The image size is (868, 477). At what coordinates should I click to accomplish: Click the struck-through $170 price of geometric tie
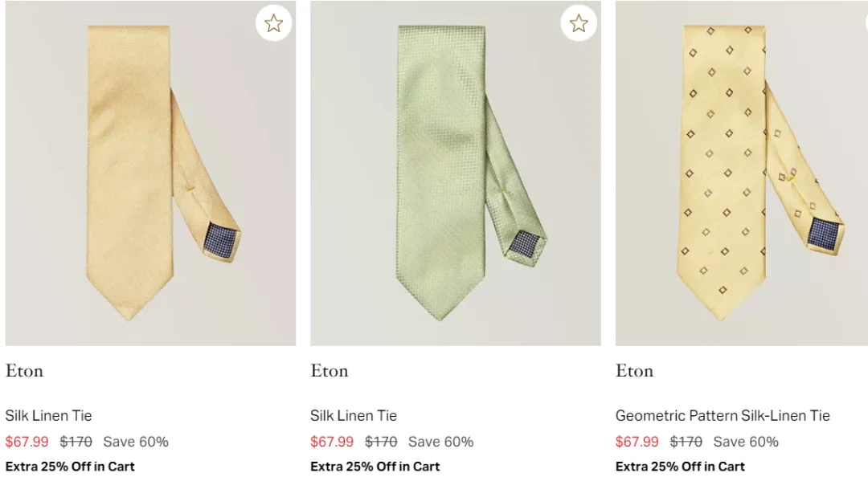point(686,442)
